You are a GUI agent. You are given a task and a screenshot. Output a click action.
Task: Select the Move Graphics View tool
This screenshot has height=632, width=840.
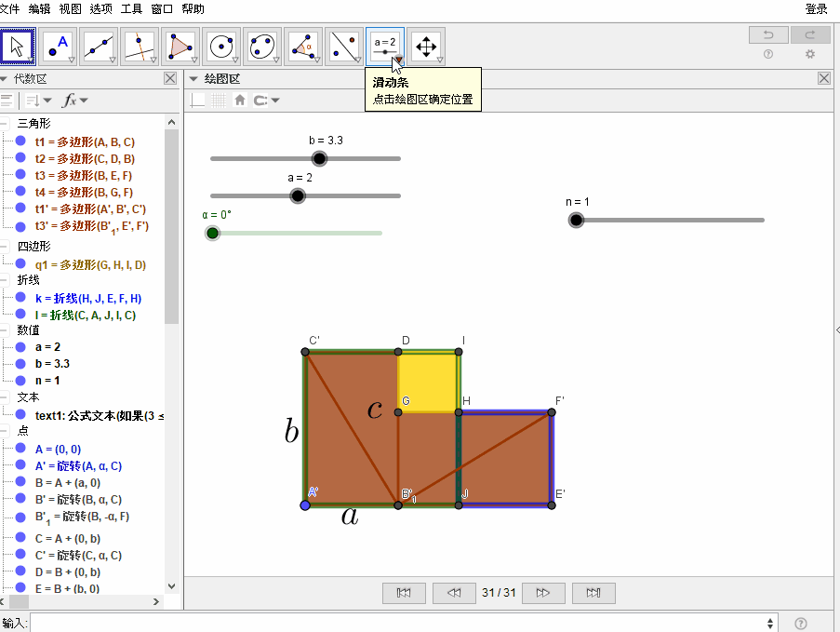coord(425,47)
